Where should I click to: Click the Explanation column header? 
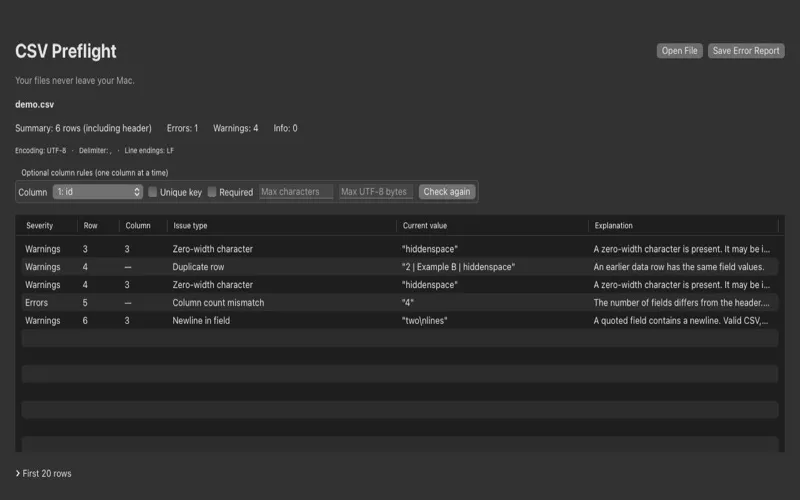[613, 226]
